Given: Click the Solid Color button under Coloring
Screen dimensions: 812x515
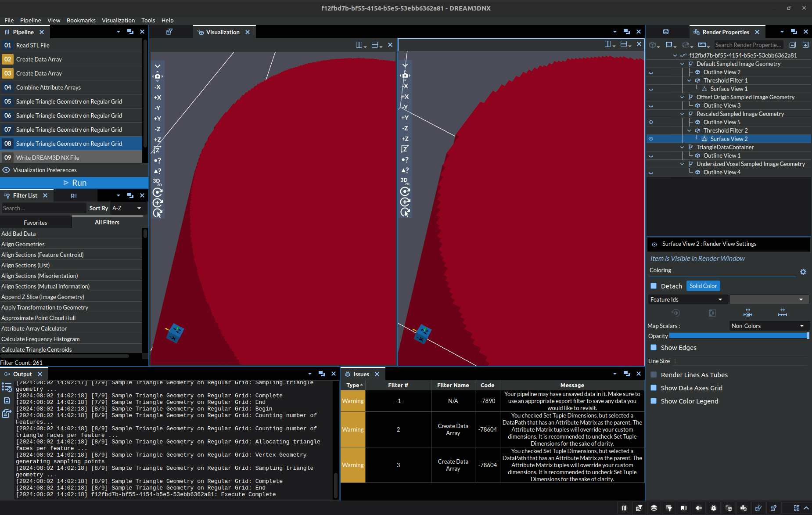Looking at the screenshot, I should coord(703,285).
